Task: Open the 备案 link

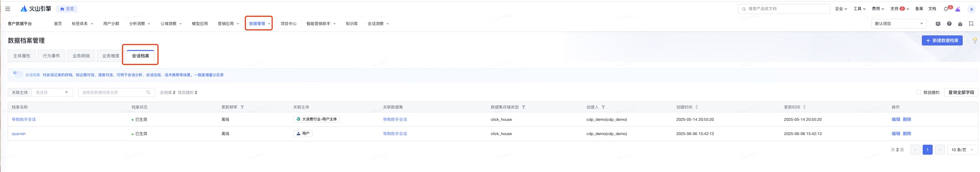Action: click(919, 8)
